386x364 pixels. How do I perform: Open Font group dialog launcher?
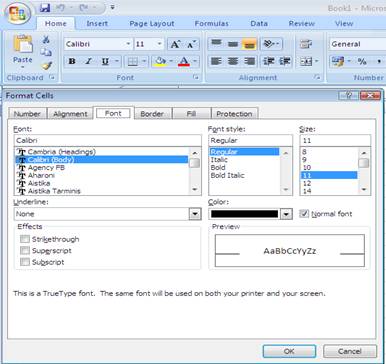pyautogui.click(x=196, y=77)
